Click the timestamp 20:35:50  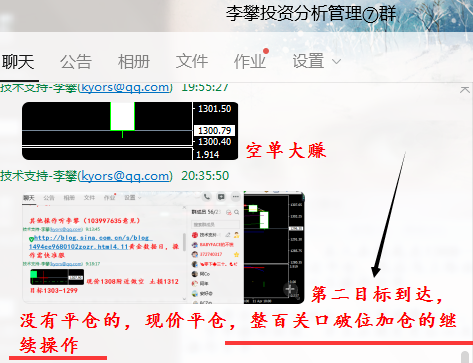(205, 176)
